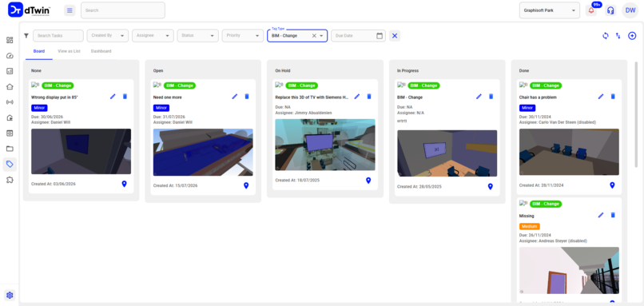
Task: Open the 'Need one more' 3D thumbnail
Action: pyautogui.click(x=203, y=153)
